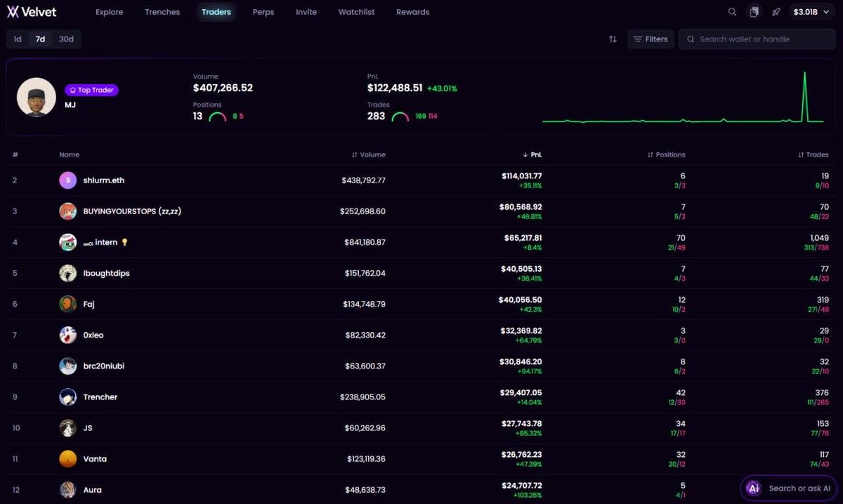Click Trencher avatar
This screenshot has width=843, height=504.
pos(68,397)
